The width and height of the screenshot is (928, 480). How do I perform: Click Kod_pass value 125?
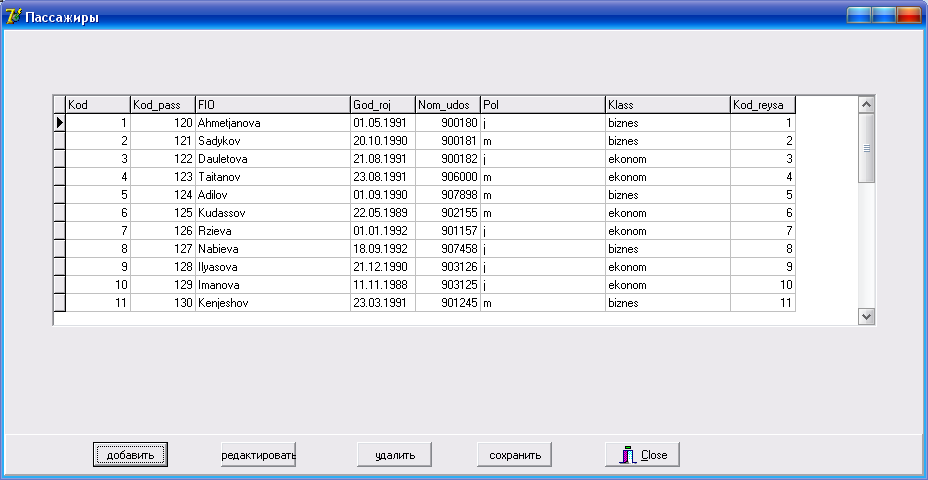pyautogui.click(x=163, y=213)
